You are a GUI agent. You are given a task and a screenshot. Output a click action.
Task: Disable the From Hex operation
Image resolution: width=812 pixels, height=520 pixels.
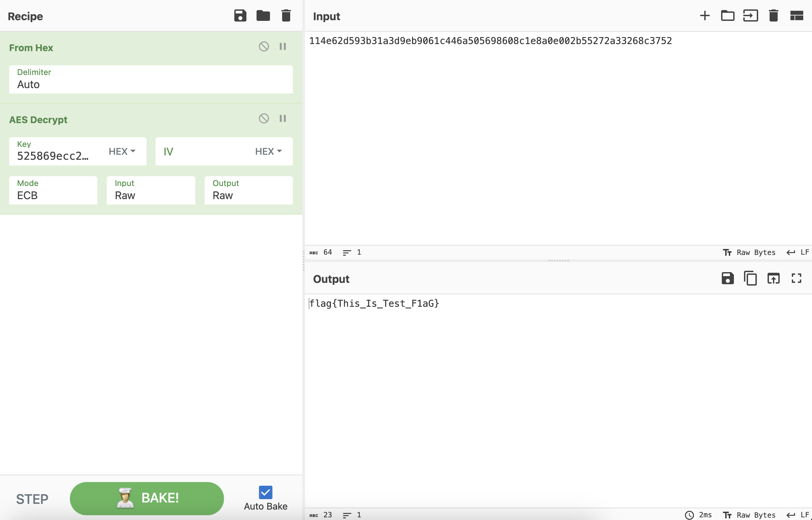(x=264, y=47)
